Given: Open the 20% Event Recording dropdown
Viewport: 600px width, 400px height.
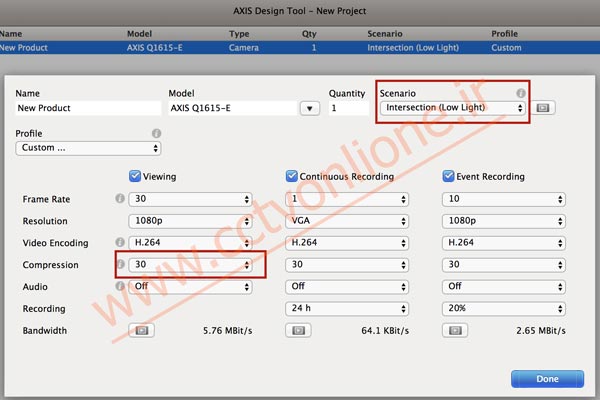Looking at the screenshot, I should tap(504, 308).
